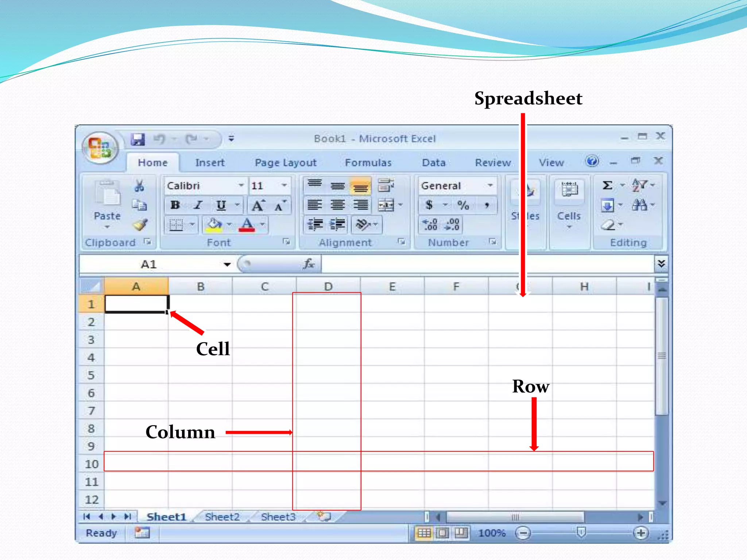Switch to Page Layout view in the status bar
Image resolution: width=747 pixels, height=560 pixels.
(442, 533)
